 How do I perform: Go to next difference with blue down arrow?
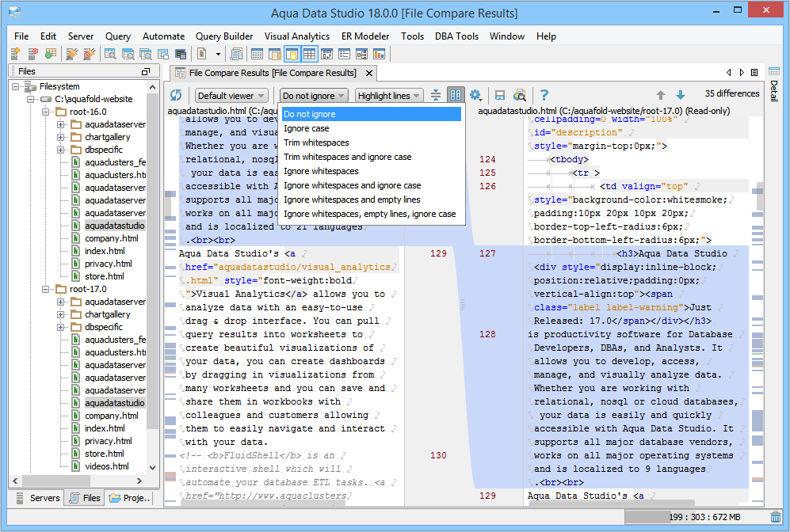click(x=680, y=95)
